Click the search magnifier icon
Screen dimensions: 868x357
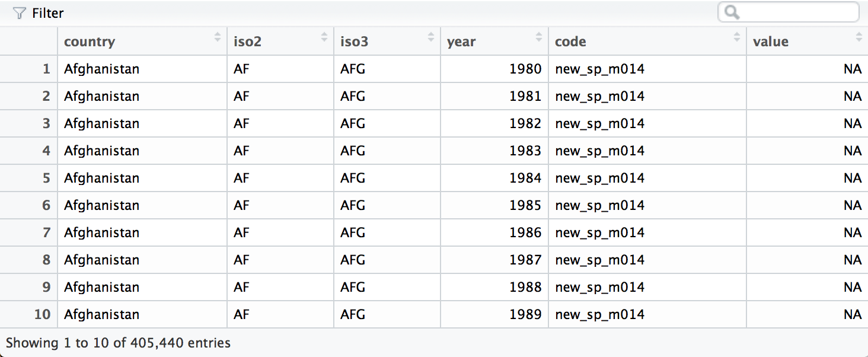pos(732,12)
